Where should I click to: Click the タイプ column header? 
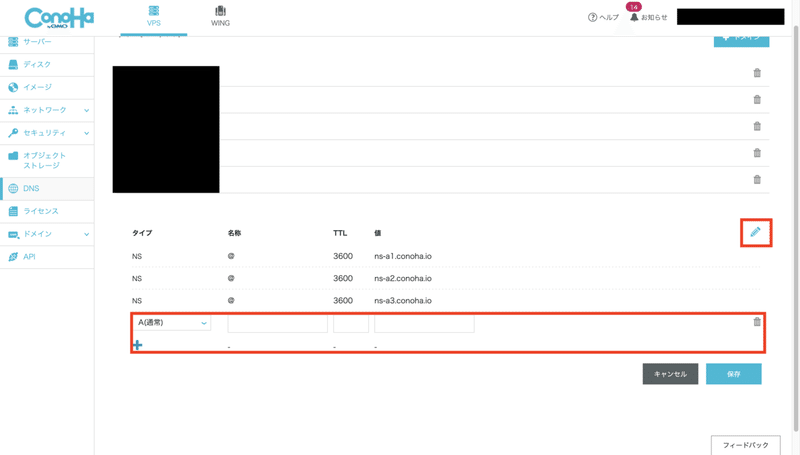point(142,233)
